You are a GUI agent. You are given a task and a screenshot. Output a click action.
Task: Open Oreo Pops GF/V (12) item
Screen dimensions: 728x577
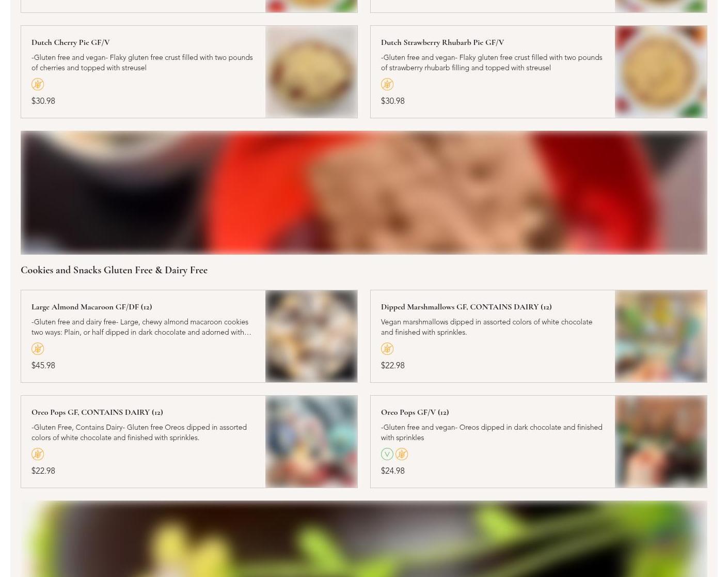415,412
